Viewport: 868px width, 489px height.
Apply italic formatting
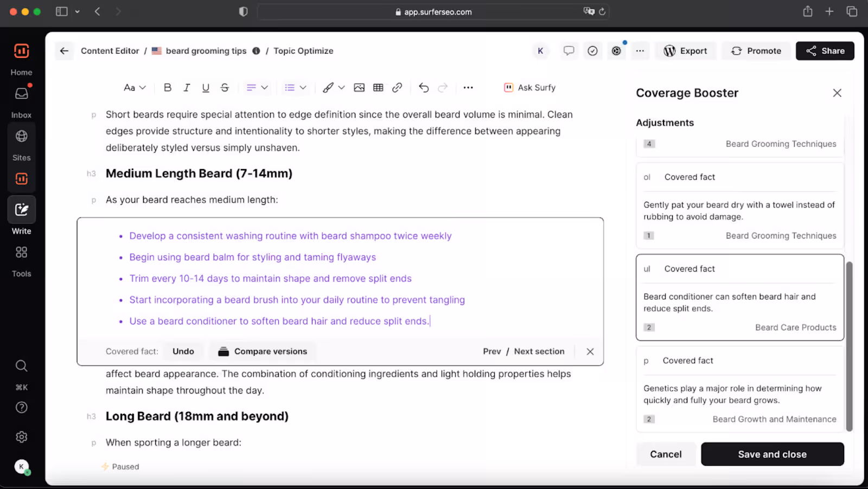tap(187, 87)
